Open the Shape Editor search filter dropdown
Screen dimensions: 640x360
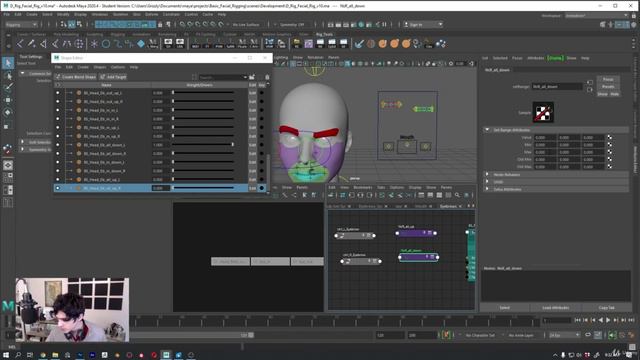[x=245, y=77]
